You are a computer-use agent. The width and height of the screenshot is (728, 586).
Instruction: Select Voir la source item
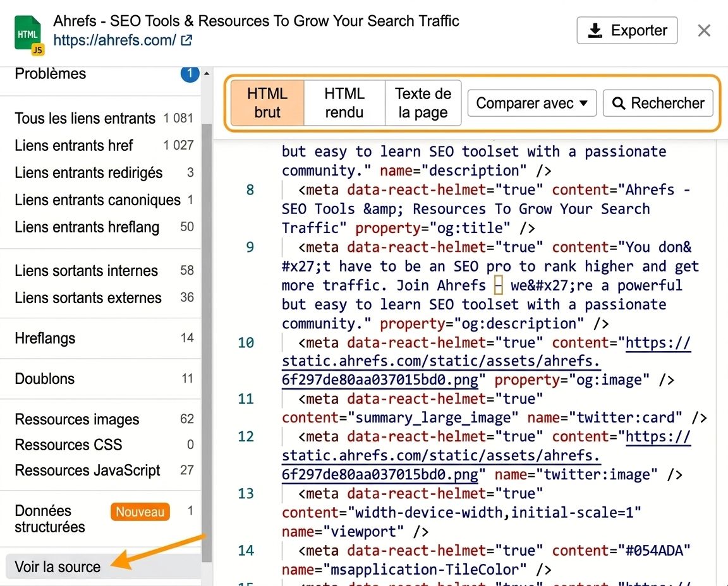[104, 566]
